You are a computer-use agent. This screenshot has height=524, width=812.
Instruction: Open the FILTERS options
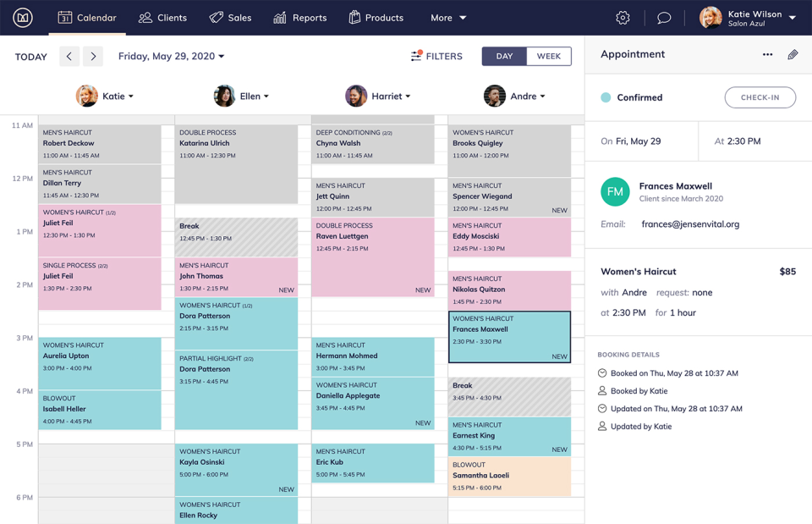(436, 56)
